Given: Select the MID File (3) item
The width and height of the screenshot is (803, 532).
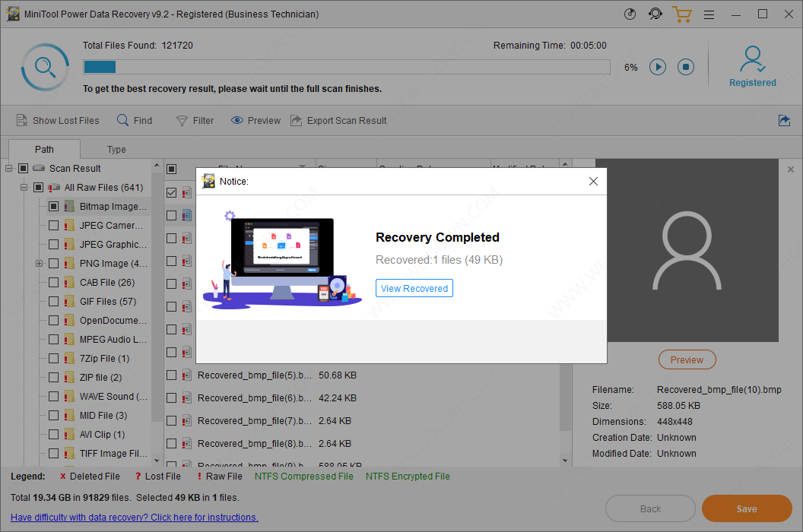Looking at the screenshot, I should [x=103, y=415].
